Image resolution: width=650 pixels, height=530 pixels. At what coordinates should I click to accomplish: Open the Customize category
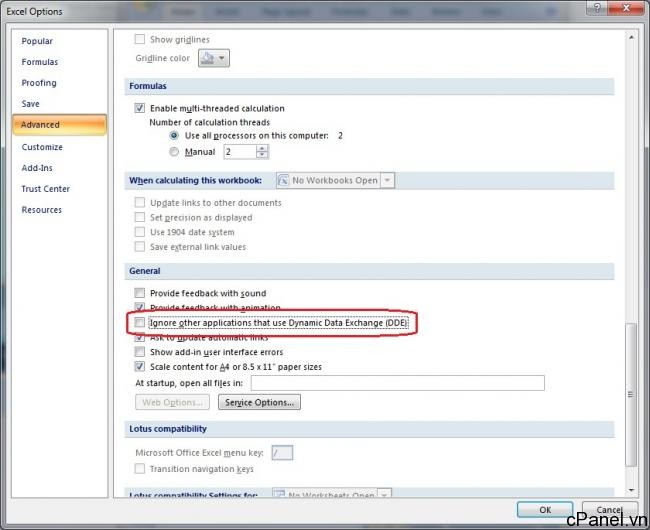click(42, 147)
